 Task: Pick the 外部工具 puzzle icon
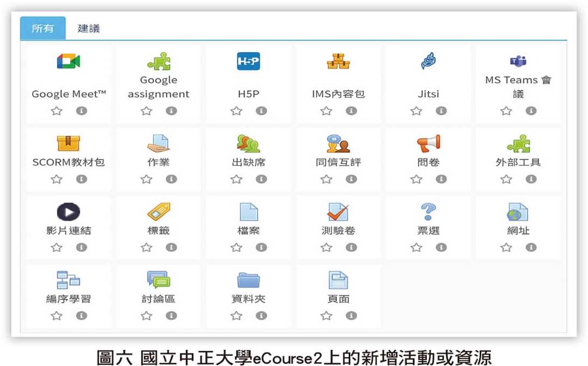[x=518, y=144]
